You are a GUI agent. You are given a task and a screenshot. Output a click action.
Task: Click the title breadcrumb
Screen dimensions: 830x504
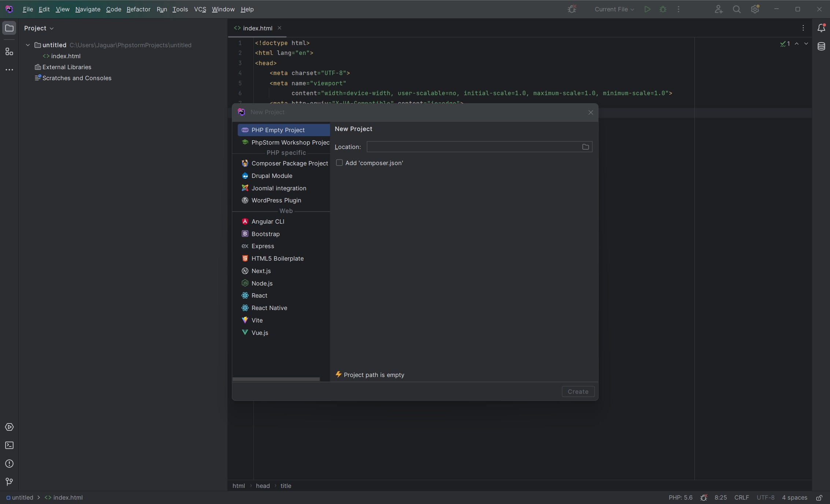286,486
